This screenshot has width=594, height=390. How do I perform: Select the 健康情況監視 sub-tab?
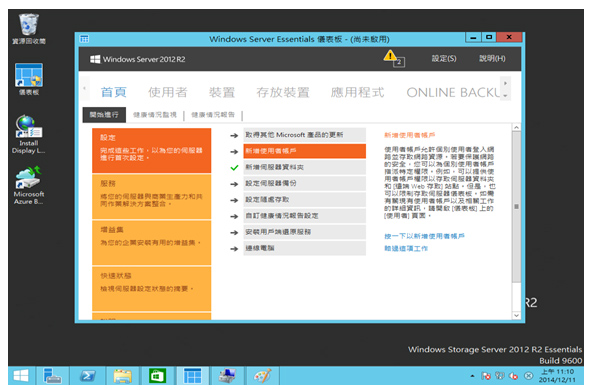[x=155, y=114]
